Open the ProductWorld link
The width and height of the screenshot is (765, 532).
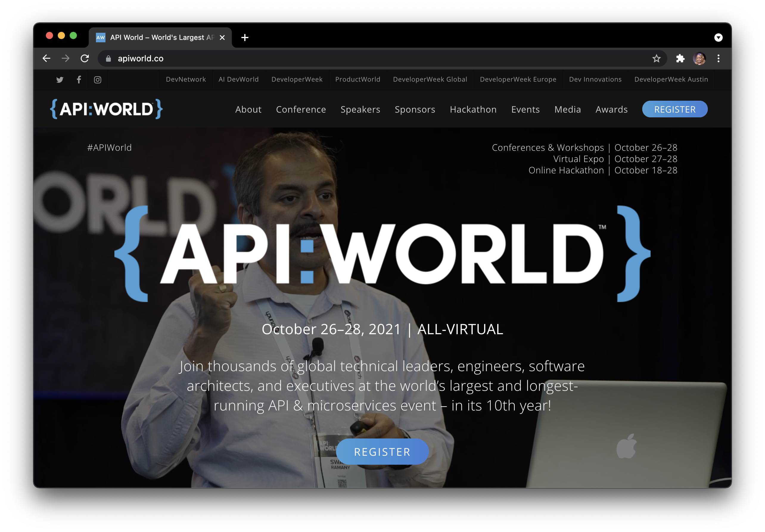click(357, 80)
